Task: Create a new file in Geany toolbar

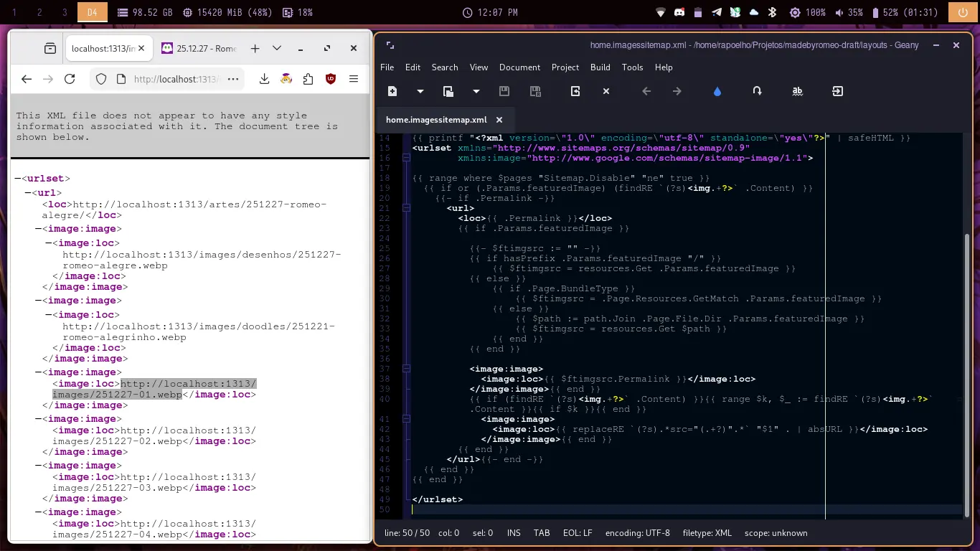Action: coord(392,91)
